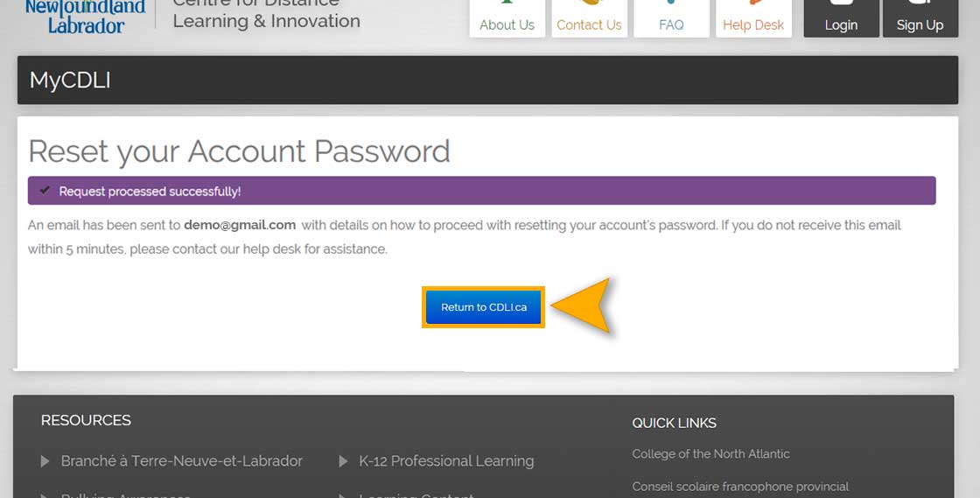The image size is (980, 498).
Task: Click the Centre for Distance Learning & Innovation title
Action: click(266, 15)
